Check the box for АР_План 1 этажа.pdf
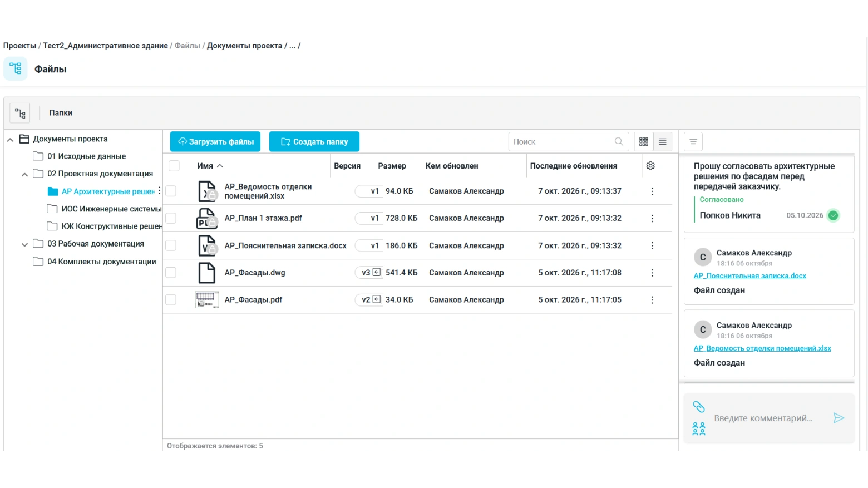This screenshot has width=868, height=488. coord(171,218)
